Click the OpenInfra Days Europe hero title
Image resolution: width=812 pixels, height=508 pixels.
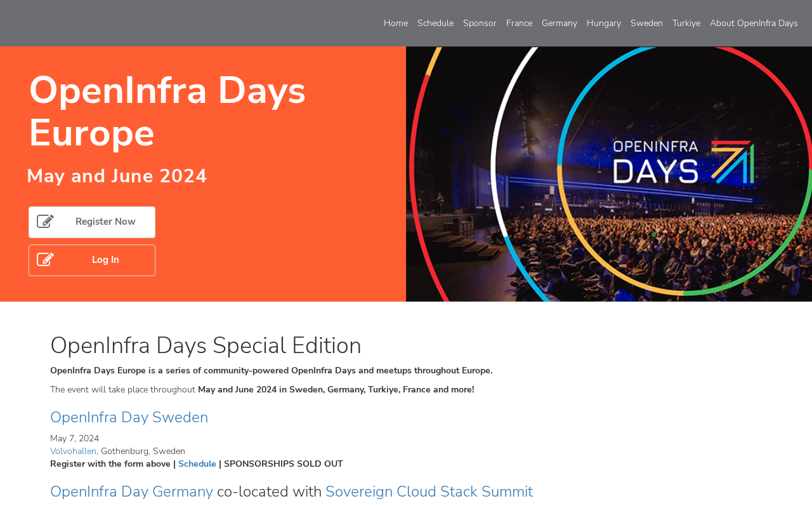click(x=167, y=111)
